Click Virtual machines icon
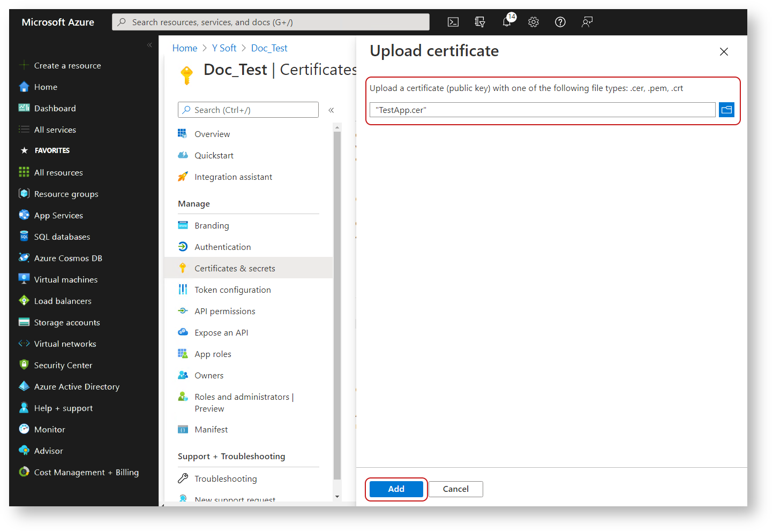Image resolution: width=773 pixels, height=532 pixels. 24,279
